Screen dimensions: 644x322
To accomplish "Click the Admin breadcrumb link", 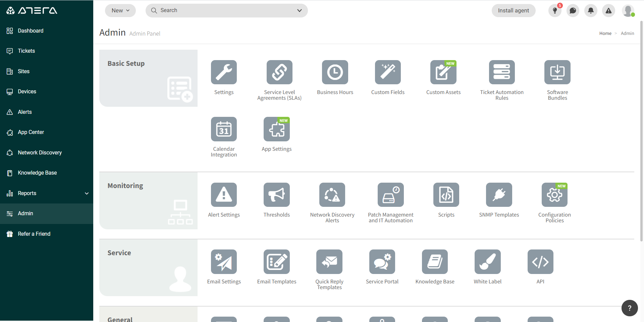I will click(627, 33).
